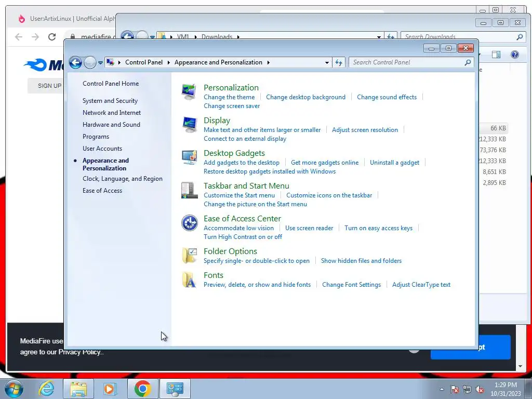Click Chrome's back arrow

point(19,37)
